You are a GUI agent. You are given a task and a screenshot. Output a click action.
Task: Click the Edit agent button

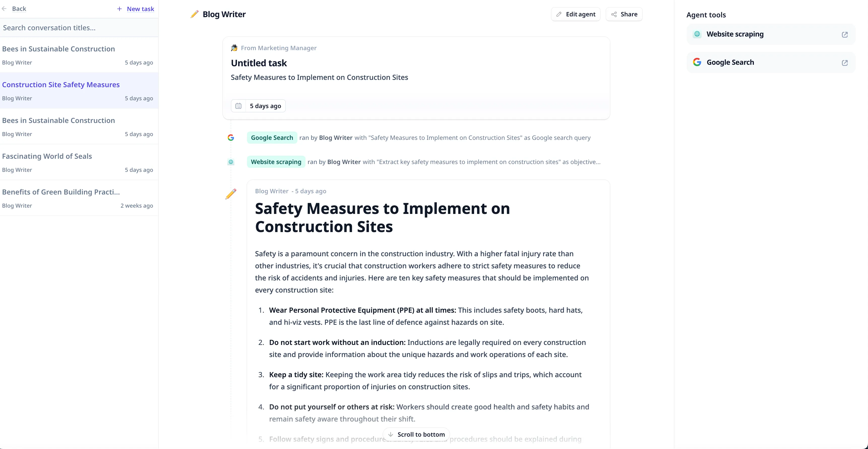click(576, 14)
